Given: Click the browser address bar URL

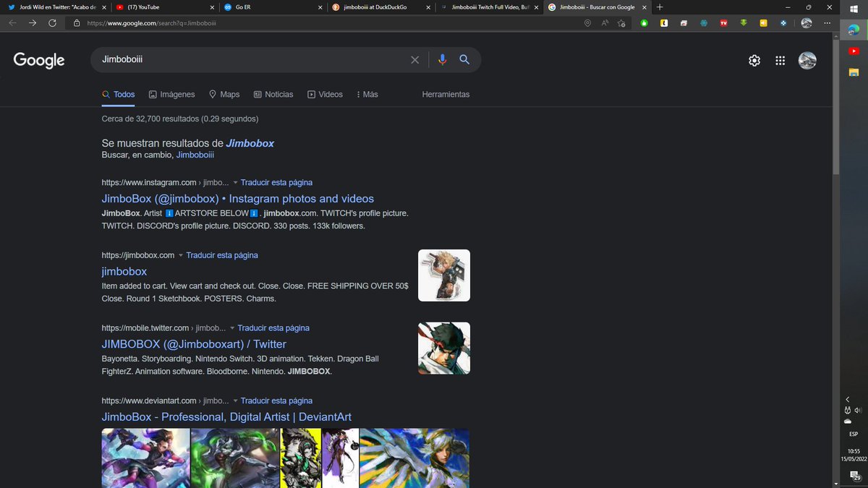Looking at the screenshot, I should [x=151, y=23].
